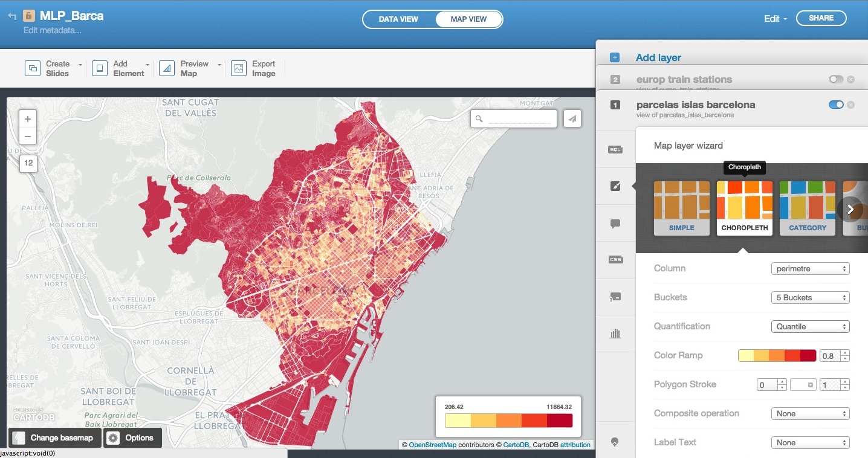Open the SQL editor panel icon
Viewport: 868px width, 458px height.
[x=615, y=149]
